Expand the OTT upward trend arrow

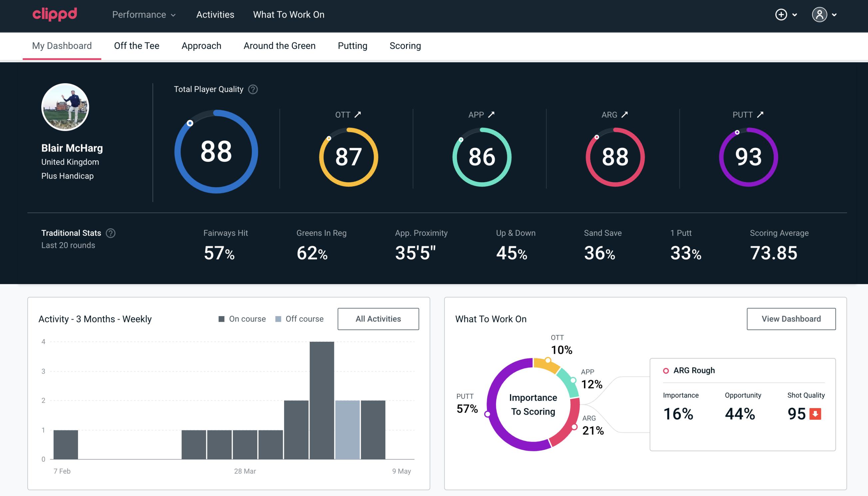click(x=358, y=114)
